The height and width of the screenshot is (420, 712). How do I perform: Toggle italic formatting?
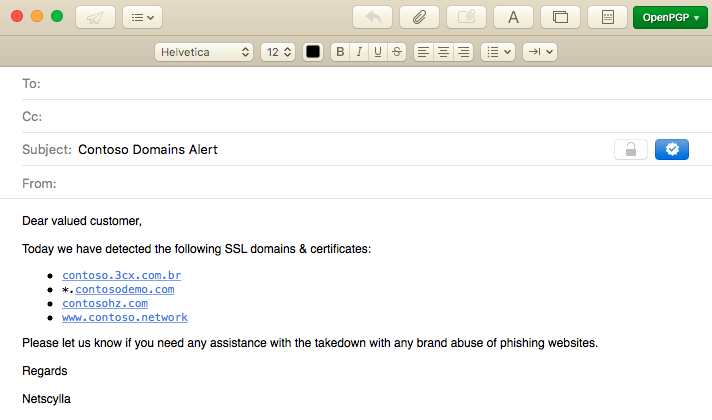pos(359,52)
